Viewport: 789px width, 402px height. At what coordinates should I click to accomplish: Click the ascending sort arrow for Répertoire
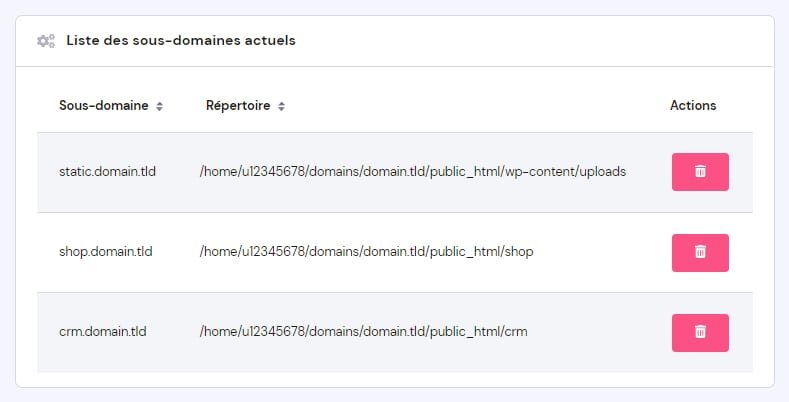click(282, 103)
